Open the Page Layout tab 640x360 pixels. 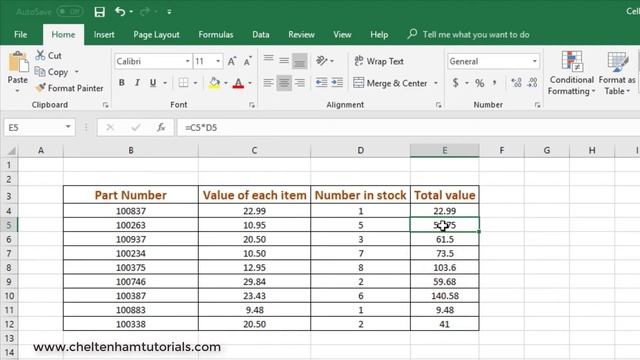click(156, 35)
